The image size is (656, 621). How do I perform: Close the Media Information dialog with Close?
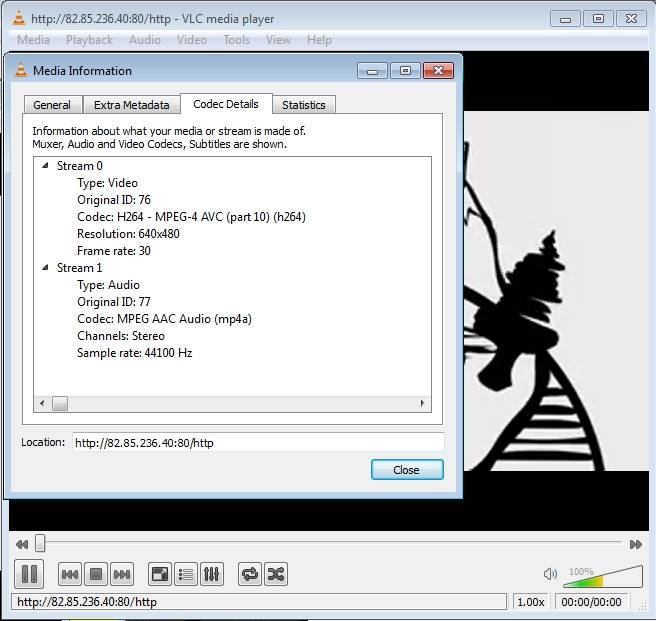click(x=407, y=470)
